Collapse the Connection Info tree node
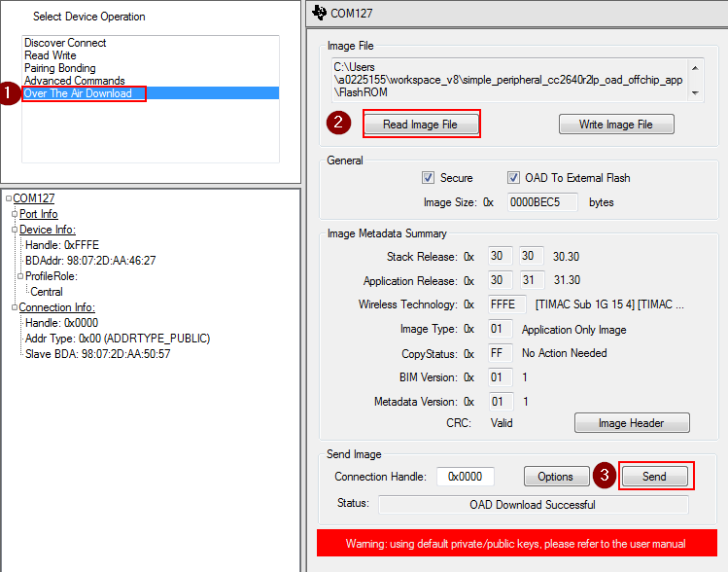Screen dimensions: 728x572 15,307
